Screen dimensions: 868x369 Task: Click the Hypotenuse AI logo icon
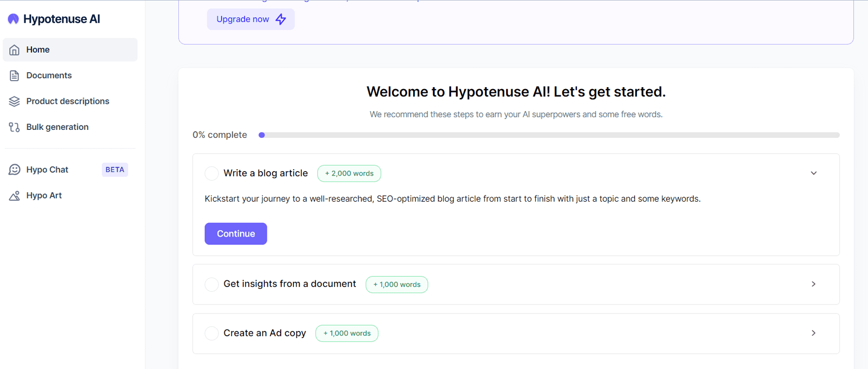pos(13,19)
